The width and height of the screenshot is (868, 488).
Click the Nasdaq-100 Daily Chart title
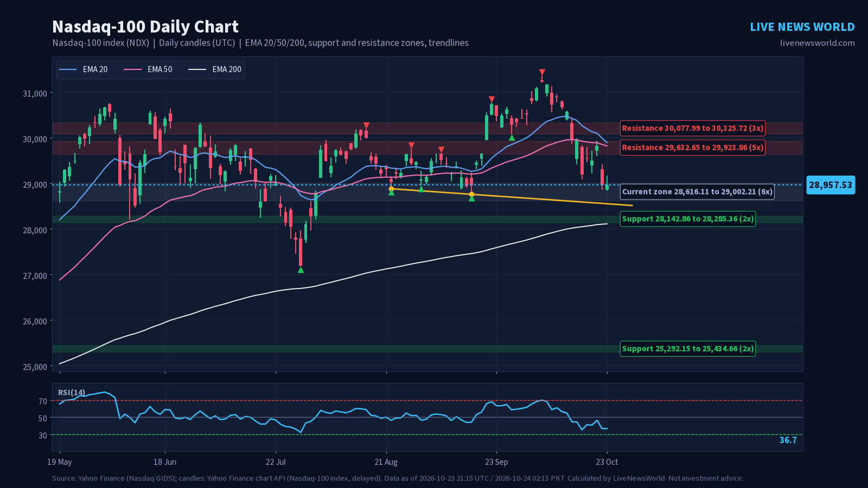pos(145,27)
